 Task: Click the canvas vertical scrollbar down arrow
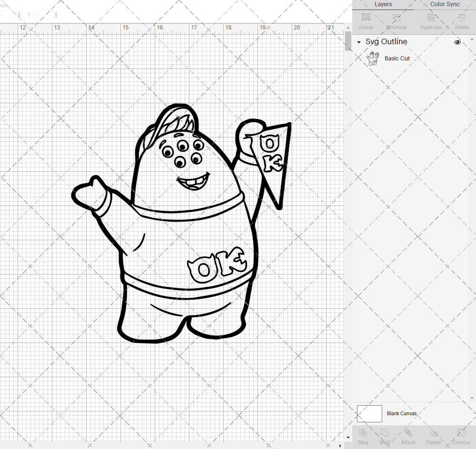(348, 438)
